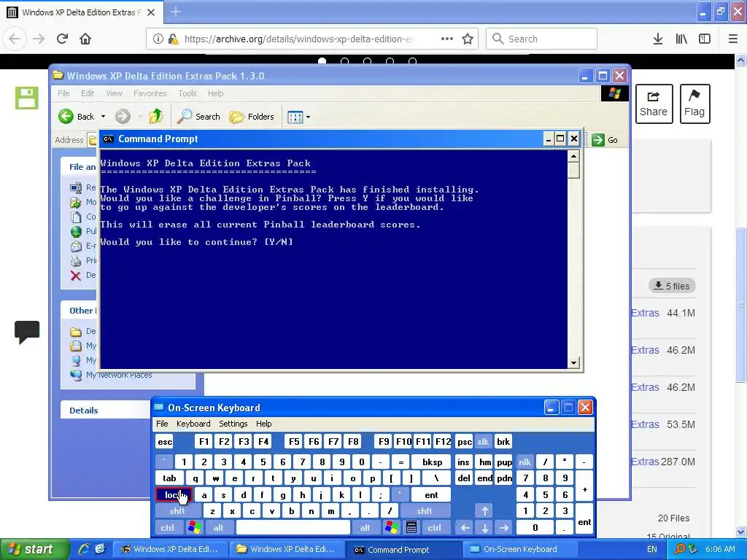Click the Explorer Up folder icon

click(x=156, y=116)
